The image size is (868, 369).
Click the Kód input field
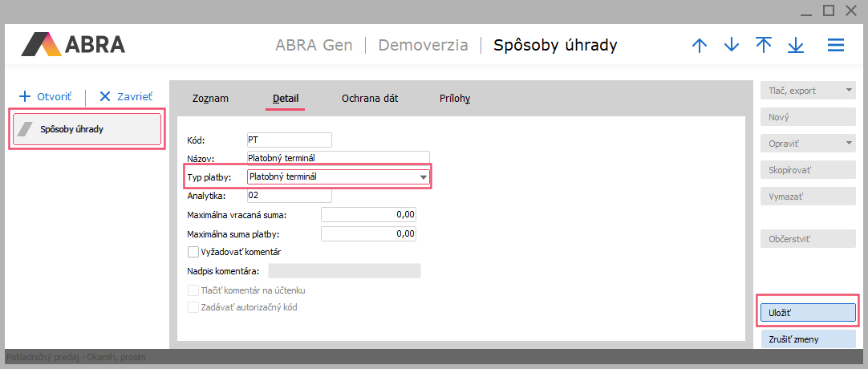pos(289,140)
